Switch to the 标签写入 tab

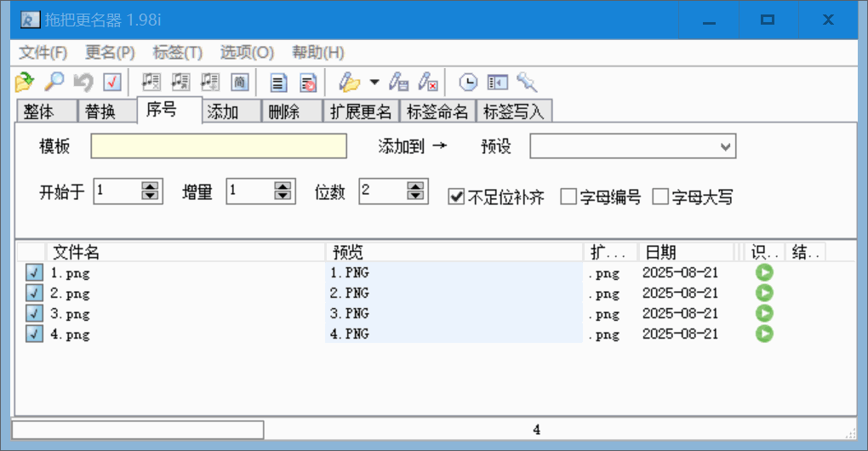tap(514, 111)
